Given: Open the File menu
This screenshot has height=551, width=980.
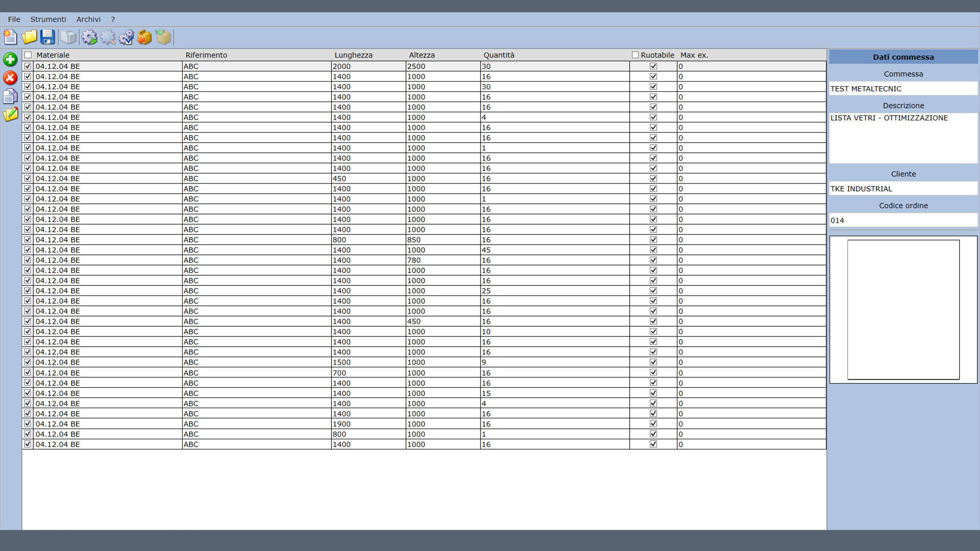Looking at the screenshot, I should 14,19.
